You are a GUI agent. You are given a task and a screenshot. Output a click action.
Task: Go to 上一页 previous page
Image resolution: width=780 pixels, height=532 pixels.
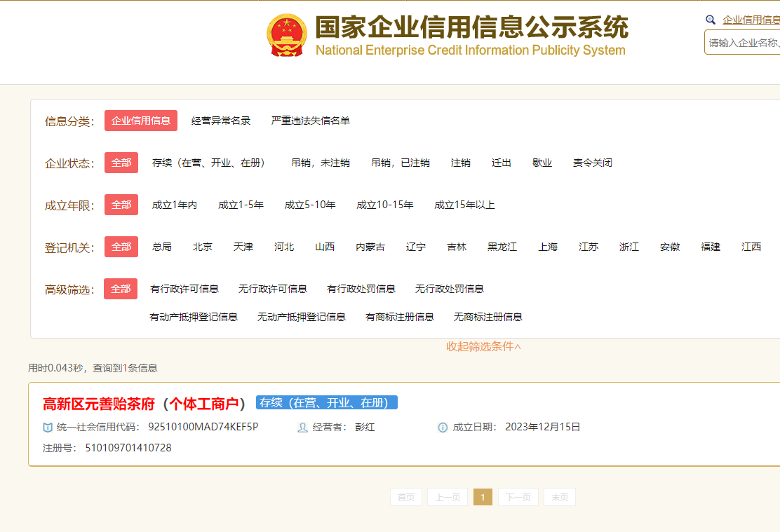pyautogui.click(x=448, y=497)
